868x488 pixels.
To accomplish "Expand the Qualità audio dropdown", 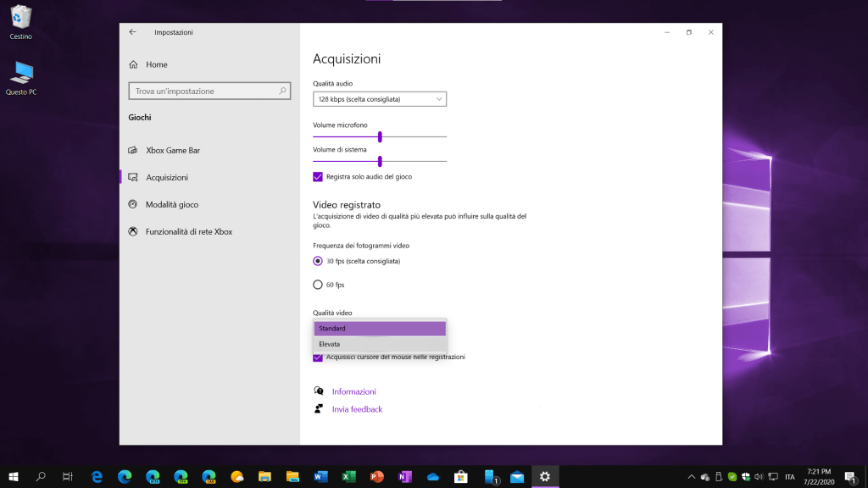I will [379, 99].
